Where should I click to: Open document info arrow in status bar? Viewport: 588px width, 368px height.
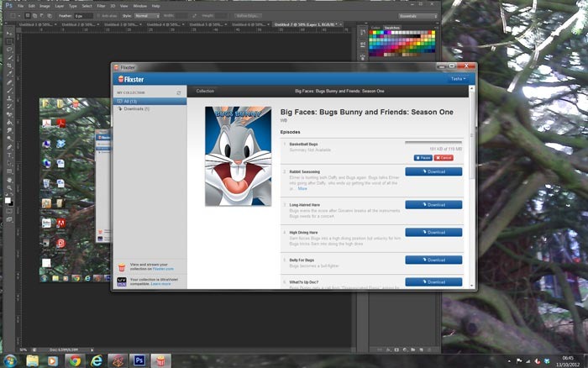tap(92, 350)
